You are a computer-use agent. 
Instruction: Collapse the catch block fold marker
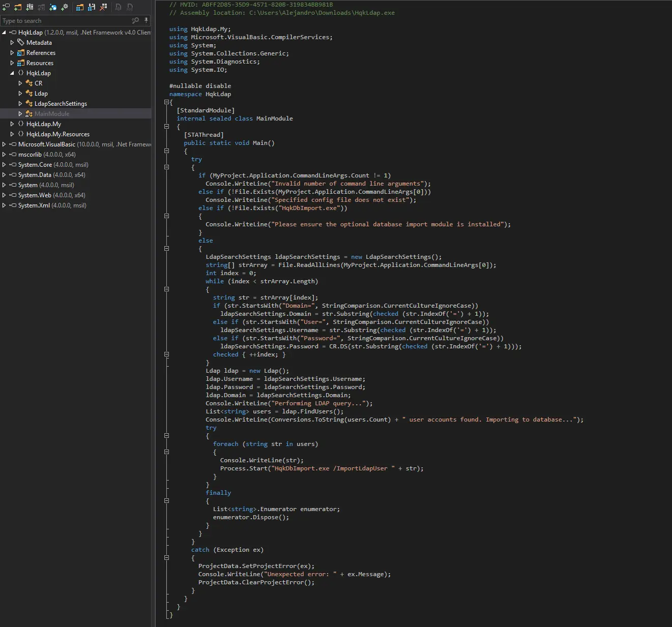pos(166,558)
